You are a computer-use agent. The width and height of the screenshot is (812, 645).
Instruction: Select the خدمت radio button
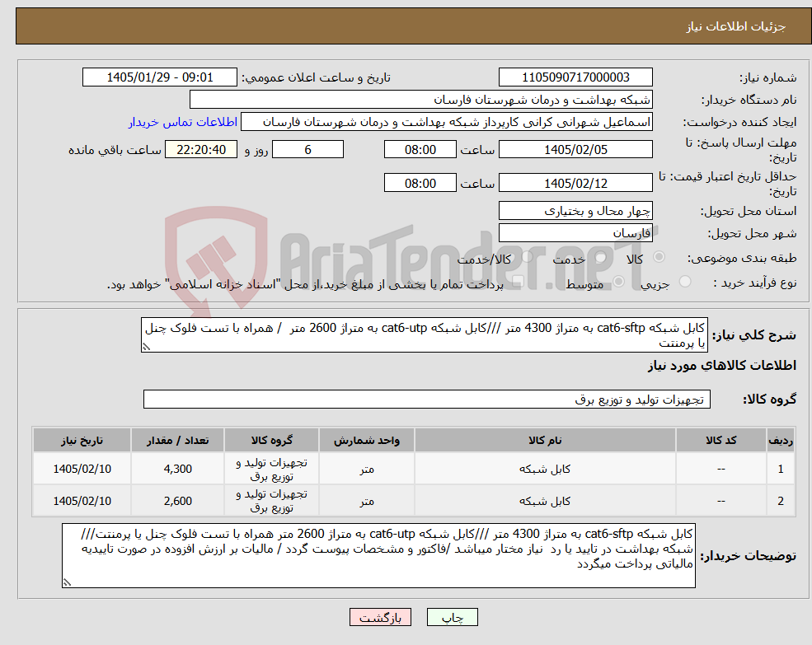point(601,257)
